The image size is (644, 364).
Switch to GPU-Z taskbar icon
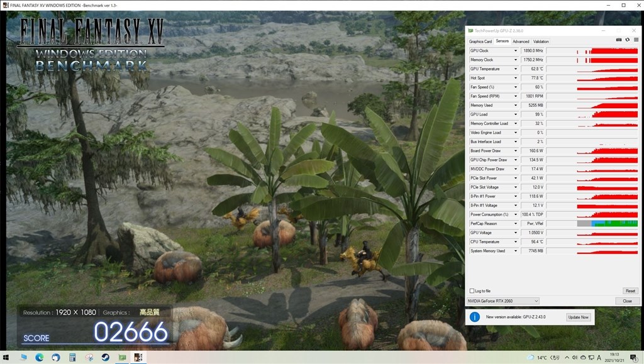[122, 358]
